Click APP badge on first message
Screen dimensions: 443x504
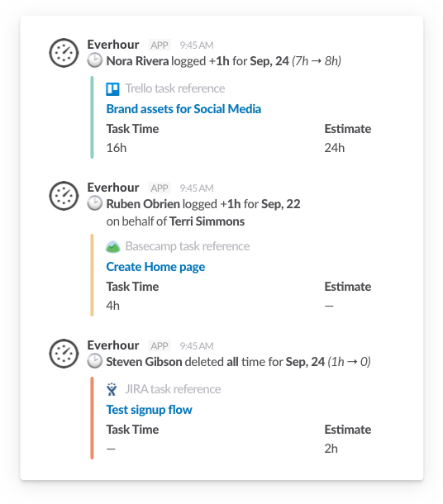[160, 45]
